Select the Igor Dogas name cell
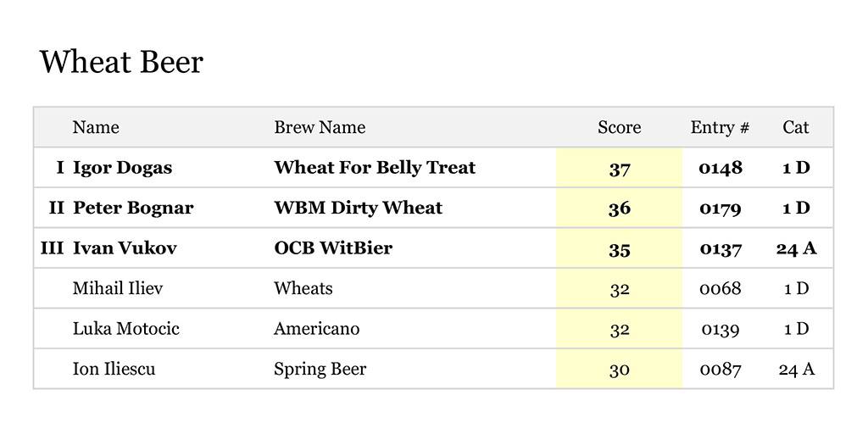The height and width of the screenshot is (423, 868). point(122,168)
